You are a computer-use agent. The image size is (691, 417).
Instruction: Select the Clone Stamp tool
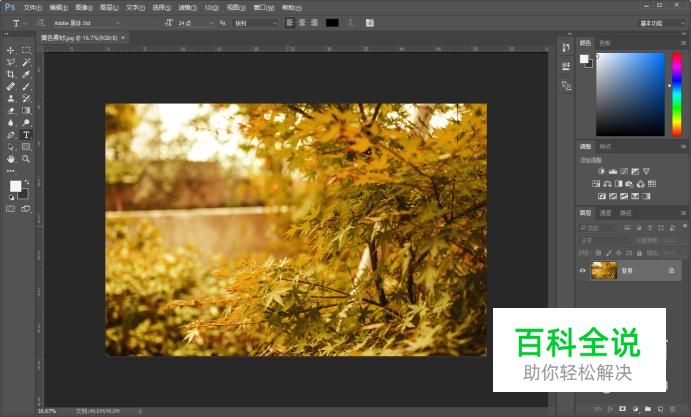[x=11, y=98]
